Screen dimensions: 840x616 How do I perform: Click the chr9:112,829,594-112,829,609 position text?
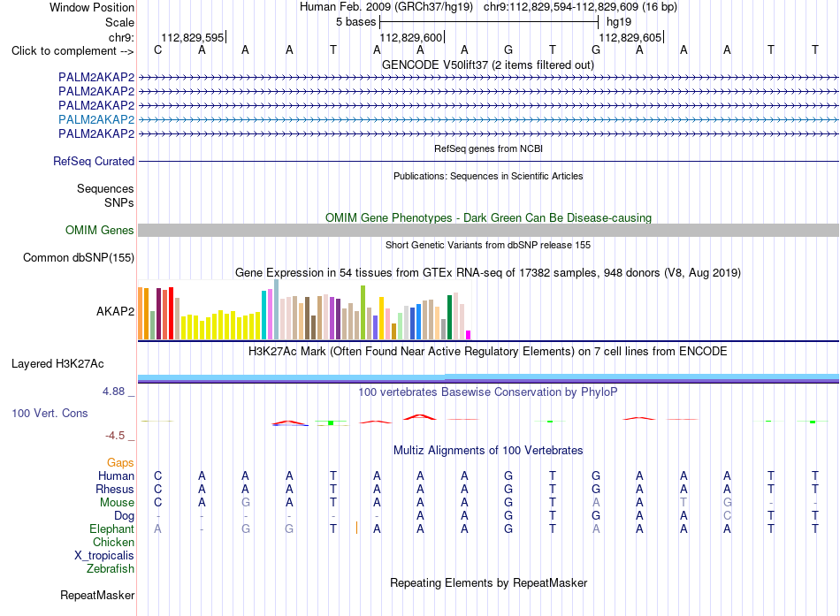580,7
